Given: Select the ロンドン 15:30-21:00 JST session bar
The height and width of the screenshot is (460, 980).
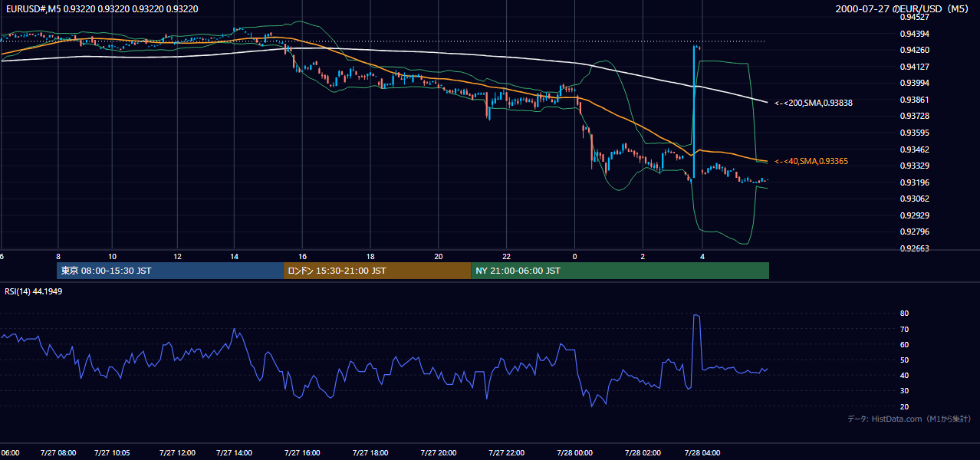Looking at the screenshot, I should point(377,271).
